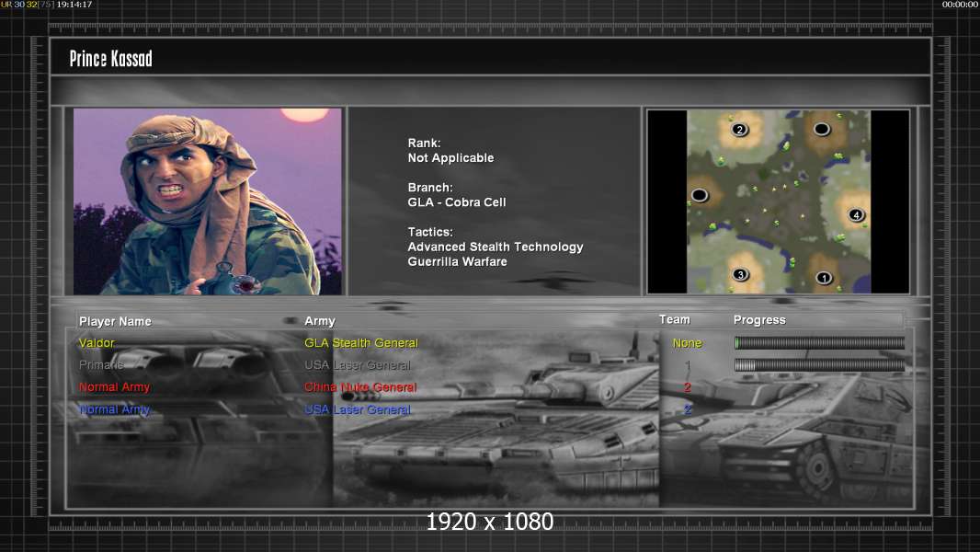Click the gray "USA Laser General" army entry
The height and width of the screenshot is (552, 980).
pyautogui.click(x=358, y=365)
